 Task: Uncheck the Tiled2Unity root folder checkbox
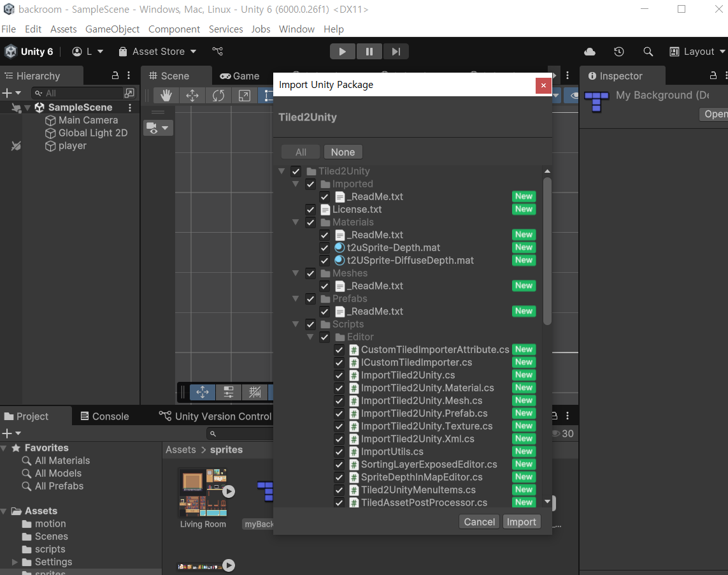coord(296,171)
